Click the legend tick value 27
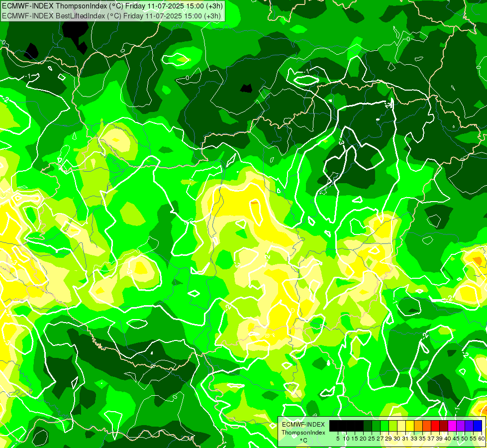Image resolution: width=487 pixels, height=448 pixels. [x=380, y=439]
